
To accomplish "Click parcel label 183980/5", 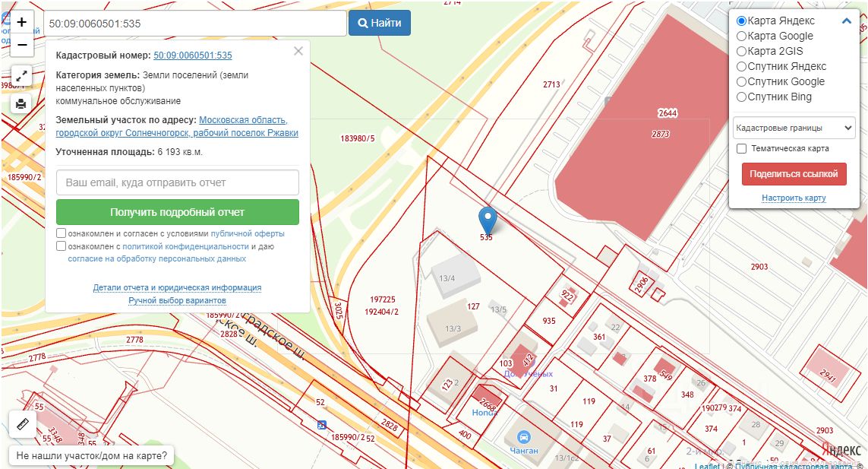I will click(358, 138).
